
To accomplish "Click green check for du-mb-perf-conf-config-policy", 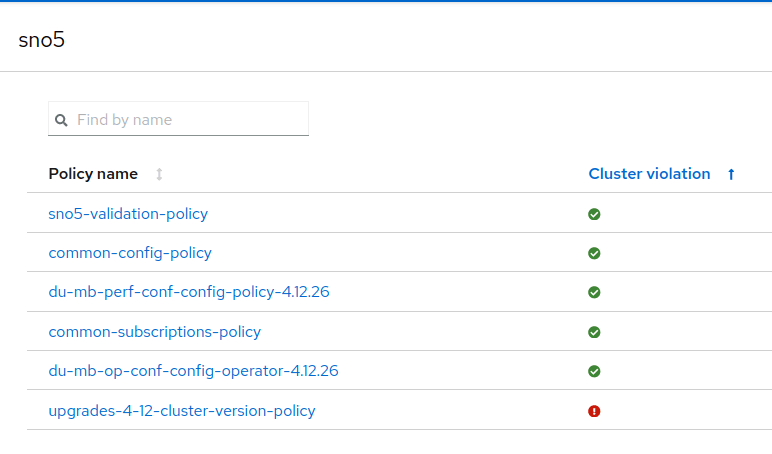I will (594, 292).
